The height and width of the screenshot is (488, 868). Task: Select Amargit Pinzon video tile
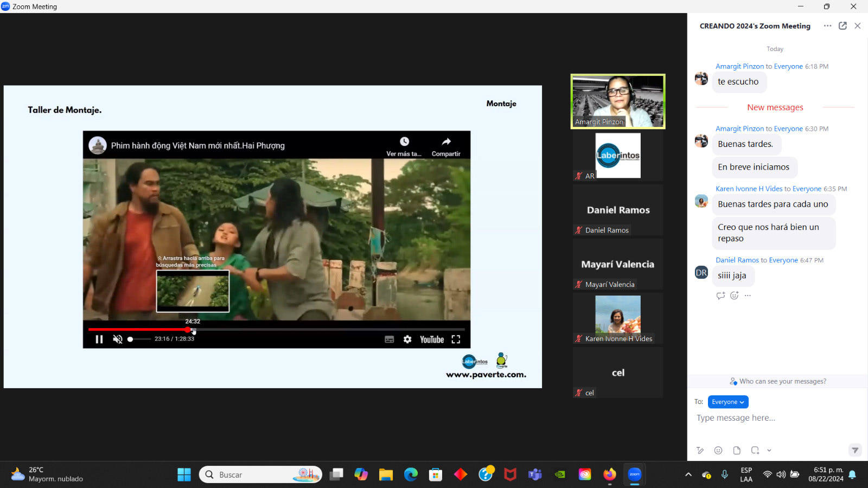click(618, 101)
